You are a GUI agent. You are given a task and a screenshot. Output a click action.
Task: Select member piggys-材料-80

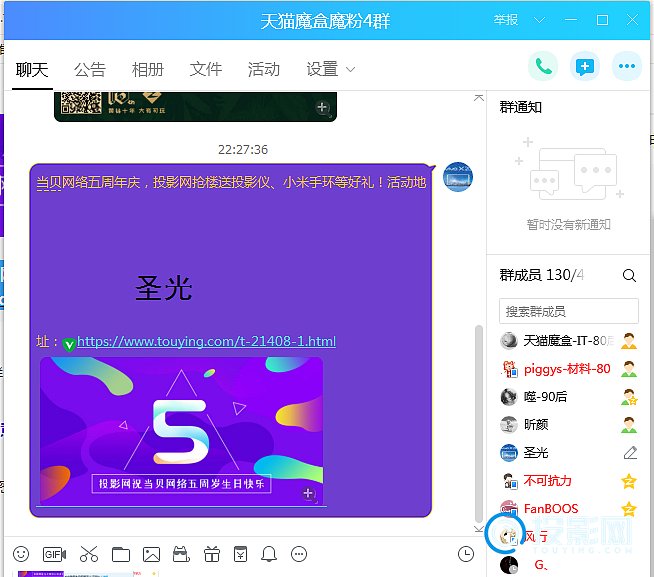(568, 369)
